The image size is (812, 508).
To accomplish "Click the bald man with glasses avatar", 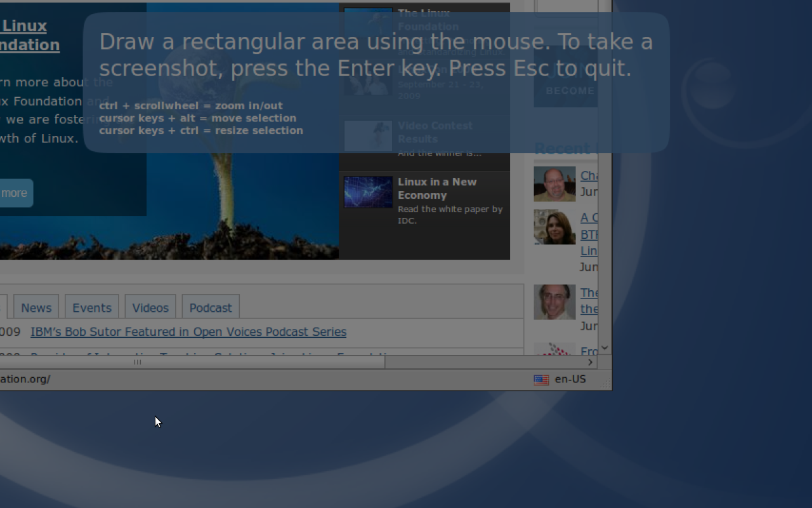I will 554,184.
